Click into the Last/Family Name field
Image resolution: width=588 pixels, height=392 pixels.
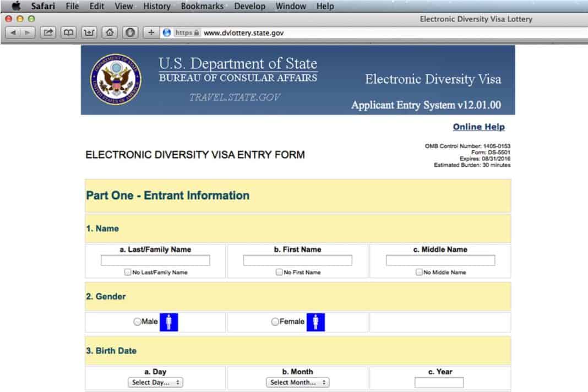155,260
